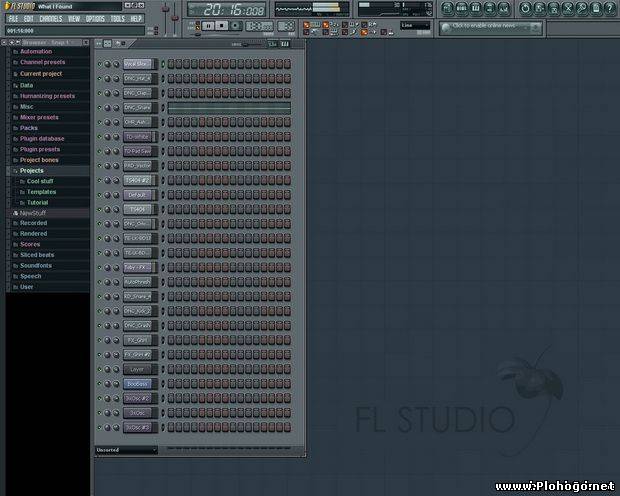Toggle song mode LED beside pause button
Screen dimensions: 620x496
tap(198, 28)
